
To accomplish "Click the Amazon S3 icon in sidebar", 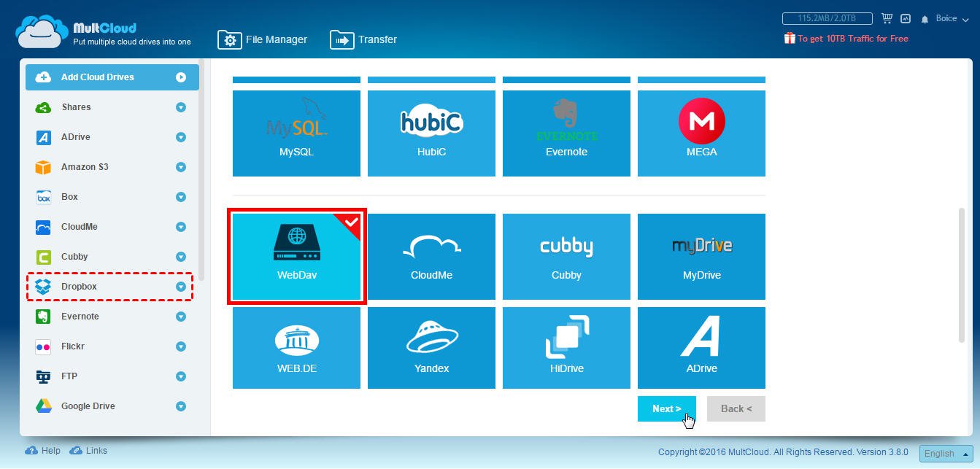I will tap(43, 167).
